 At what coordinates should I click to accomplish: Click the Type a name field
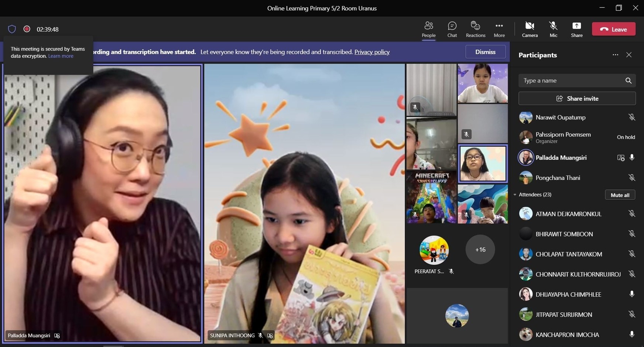(x=571, y=80)
